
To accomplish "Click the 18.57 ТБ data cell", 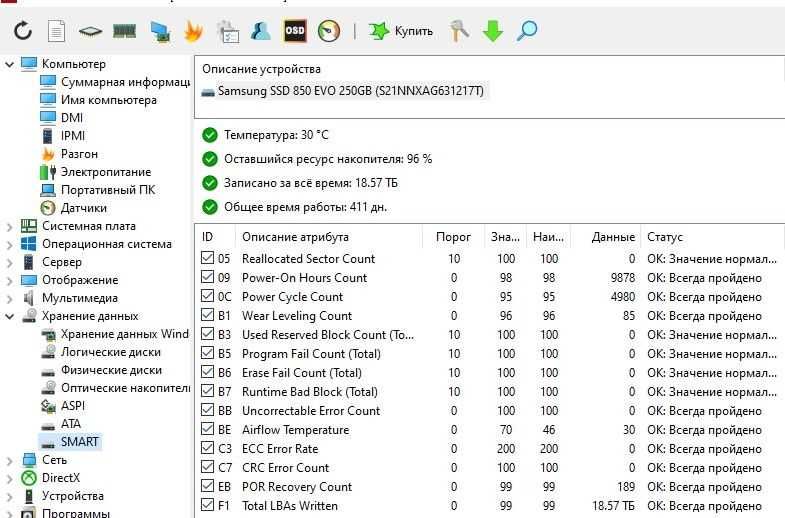I will point(613,506).
